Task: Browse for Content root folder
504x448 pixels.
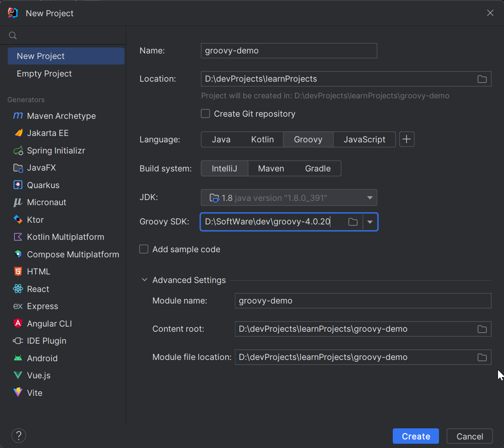Action: click(482, 329)
